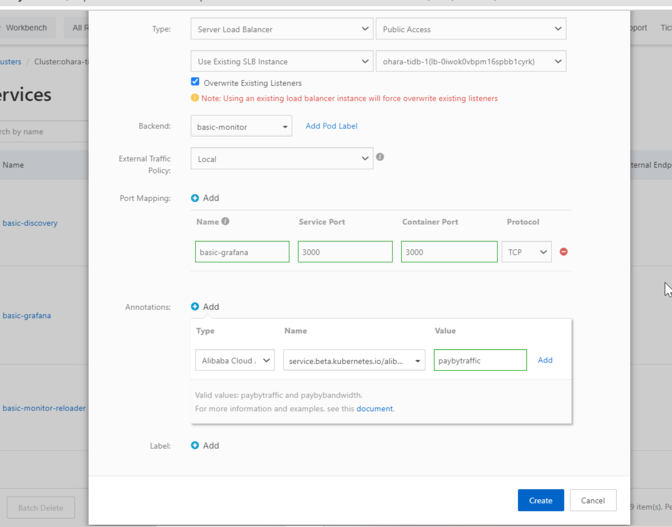Open the basic-monitor backend dropdown

click(x=241, y=126)
